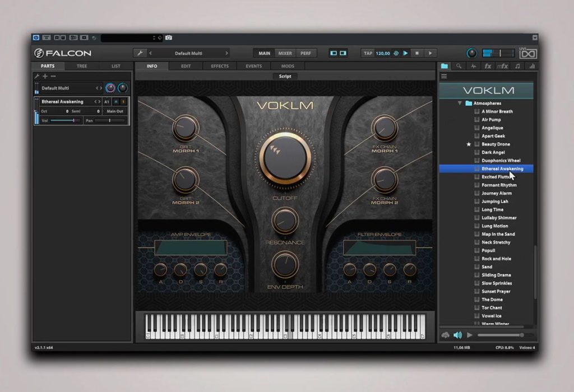Remove a part with the minus icon
This screenshot has width=574, height=392.
coord(53,76)
